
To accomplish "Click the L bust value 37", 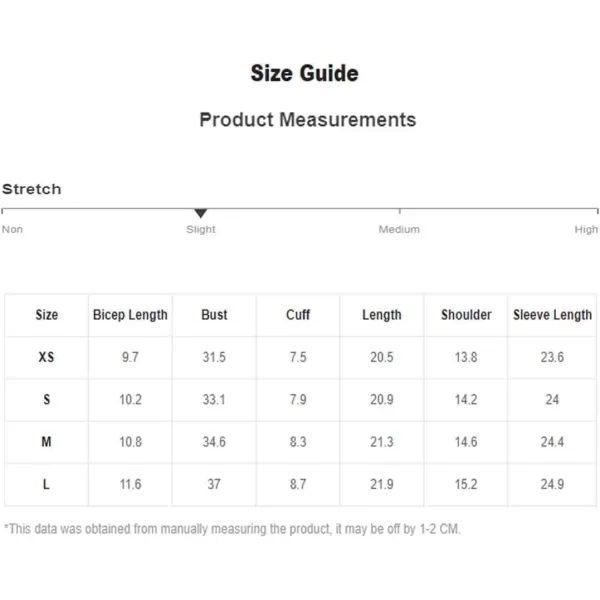I will [214, 484].
